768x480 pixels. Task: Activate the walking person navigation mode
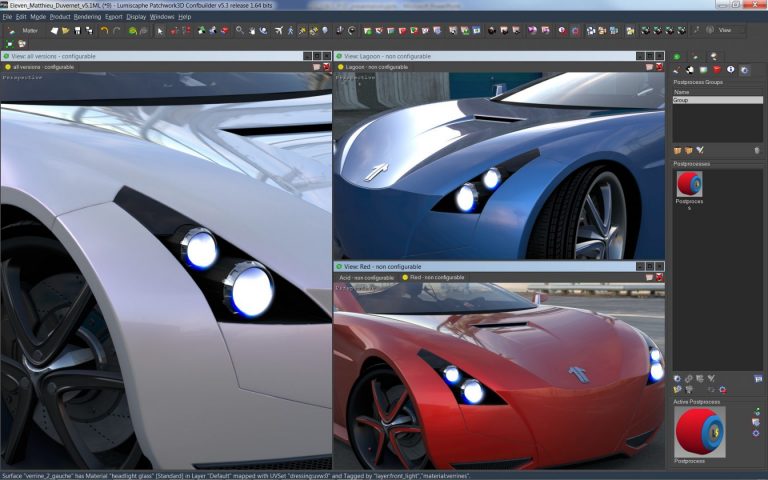(x=290, y=31)
